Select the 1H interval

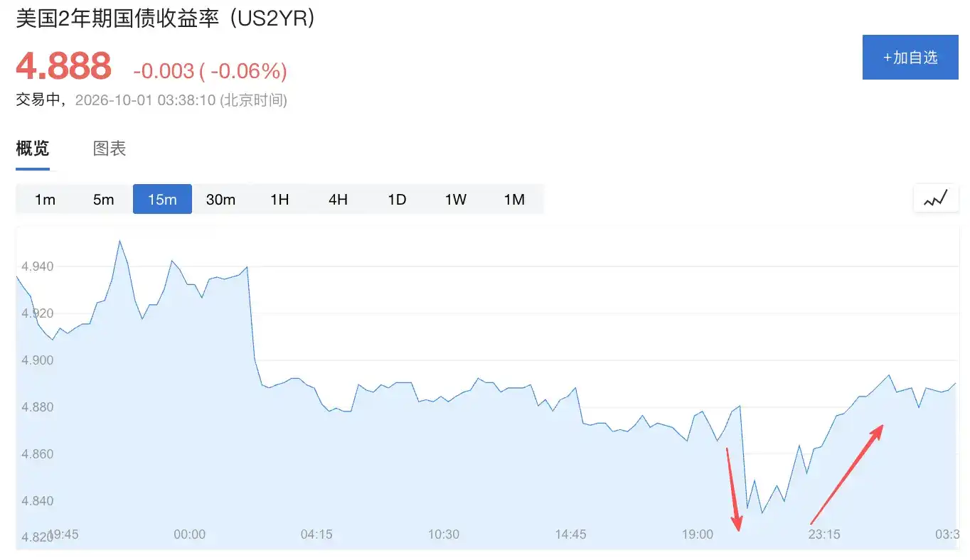pos(279,199)
